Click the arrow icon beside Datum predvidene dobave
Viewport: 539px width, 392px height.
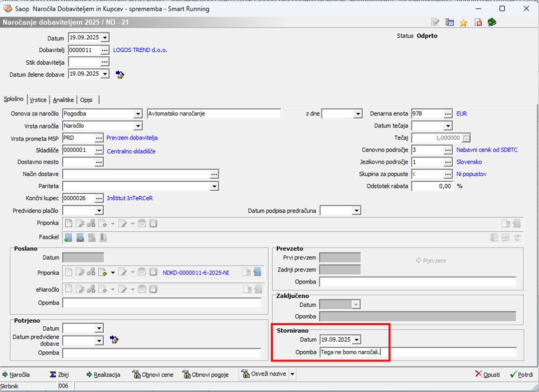click(114, 340)
